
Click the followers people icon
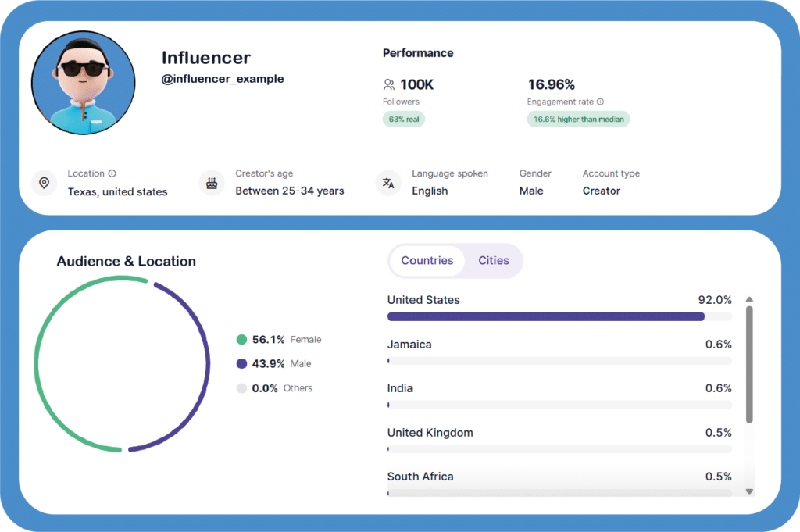point(389,84)
